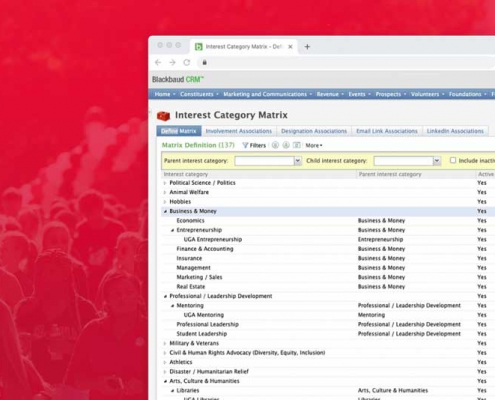Open a new browser tab with the plus

(307, 47)
